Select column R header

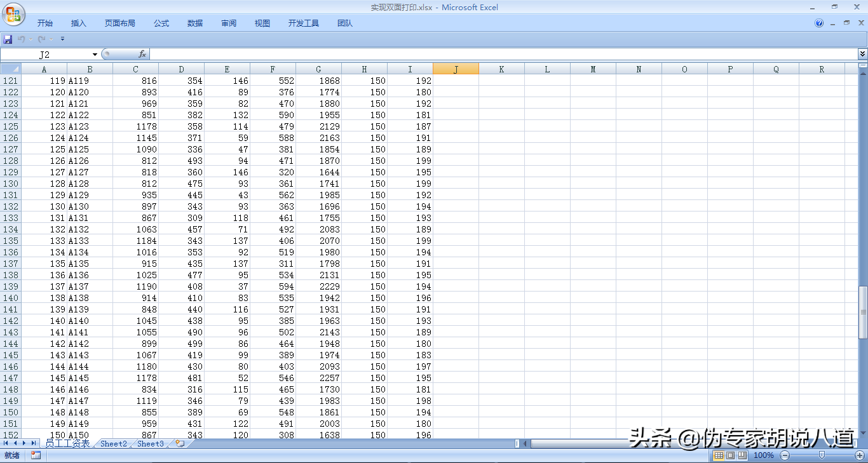click(x=822, y=69)
